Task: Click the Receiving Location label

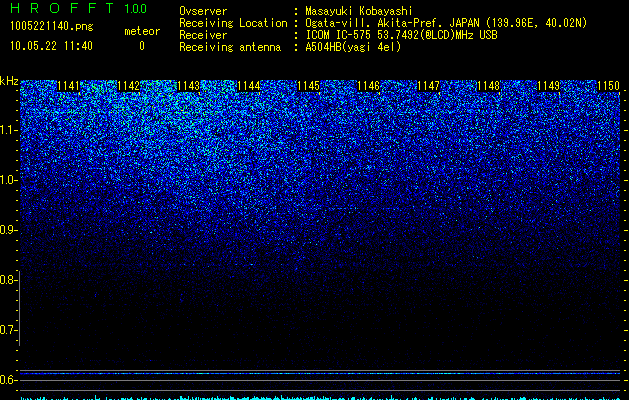Action: coord(233,23)
